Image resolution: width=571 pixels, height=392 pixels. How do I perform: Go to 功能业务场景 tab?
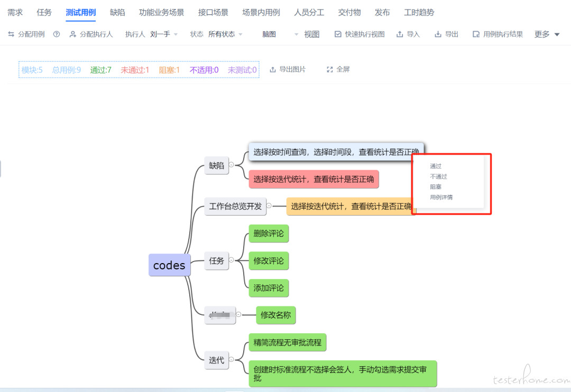pyautogui.click(x=161, y=12)
